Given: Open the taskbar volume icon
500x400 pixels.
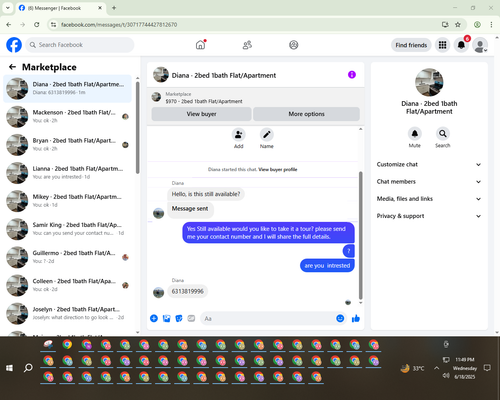Looking at the screenshot, I should click(446, 376).
